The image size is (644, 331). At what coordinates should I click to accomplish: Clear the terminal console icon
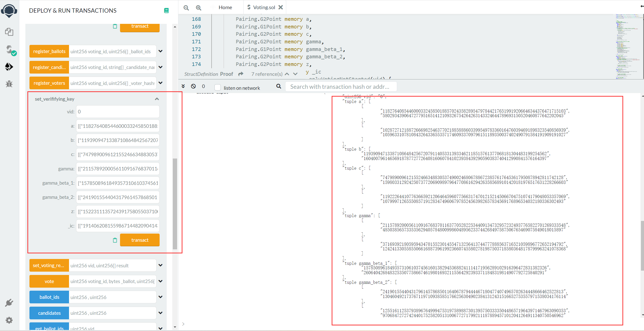tap(193, 86)
